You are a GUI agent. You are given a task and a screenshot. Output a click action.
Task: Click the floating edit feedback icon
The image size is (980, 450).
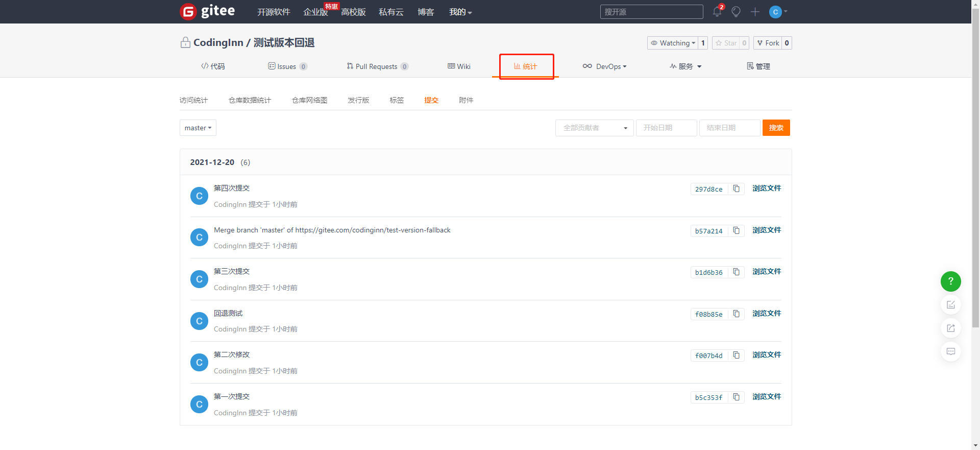[x=951, y=305]
